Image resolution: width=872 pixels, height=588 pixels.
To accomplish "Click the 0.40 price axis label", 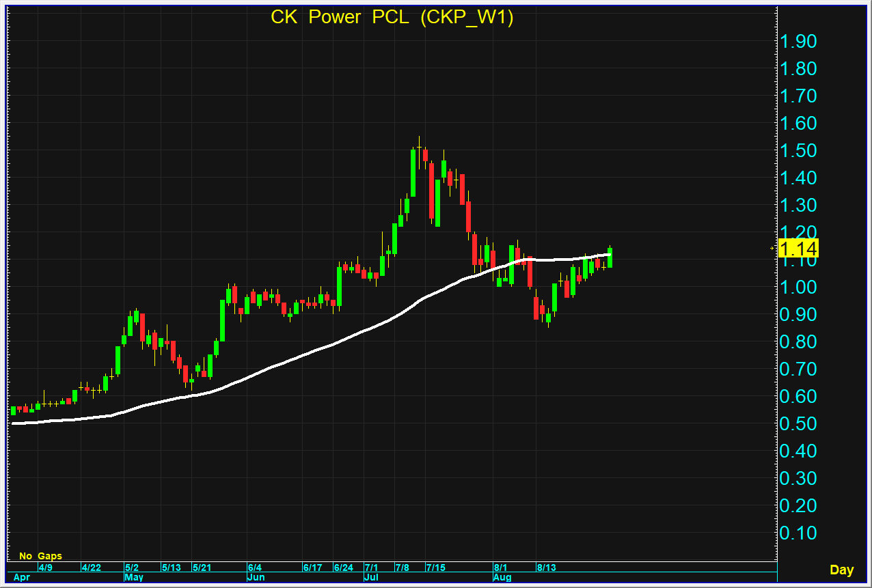I will click(798, 451).
